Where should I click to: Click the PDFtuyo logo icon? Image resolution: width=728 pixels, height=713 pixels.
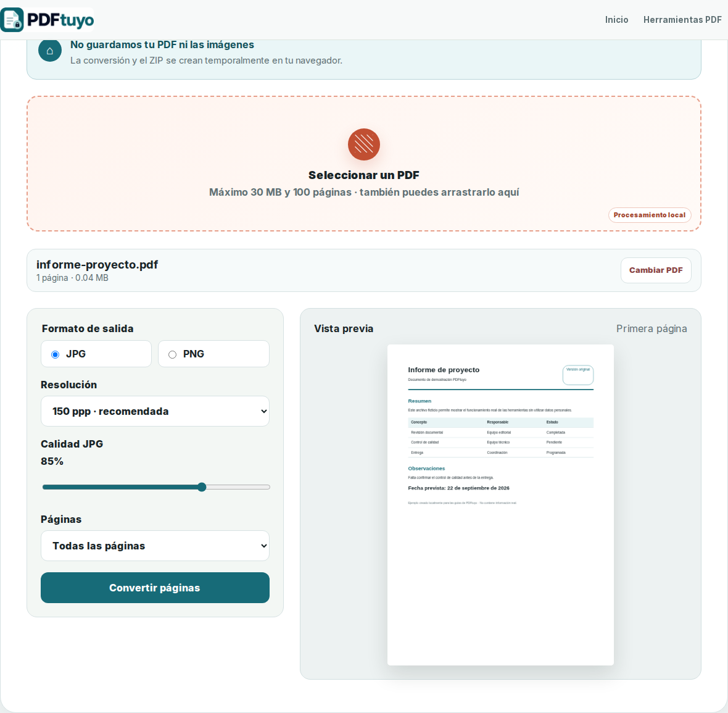pos(12,20)
